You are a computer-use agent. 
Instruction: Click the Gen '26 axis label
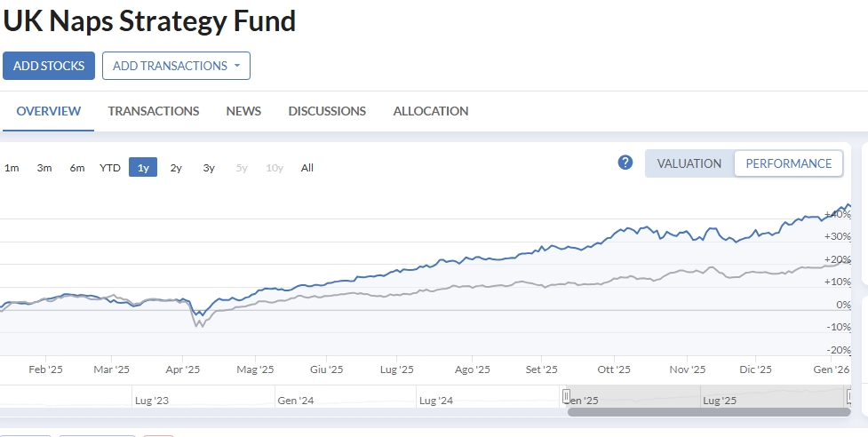[832, 369]
